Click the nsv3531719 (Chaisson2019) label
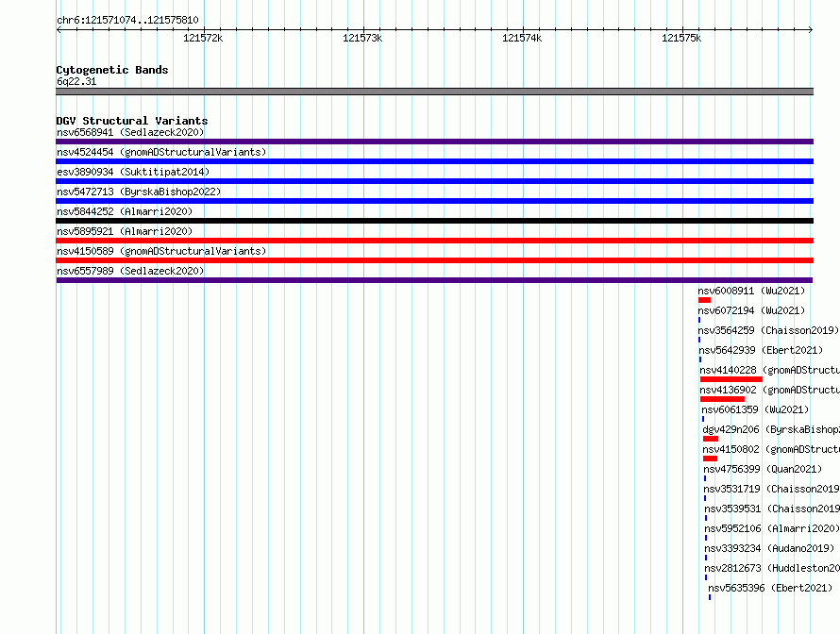This screenshot has width=840, height=634. pos(771,489)
